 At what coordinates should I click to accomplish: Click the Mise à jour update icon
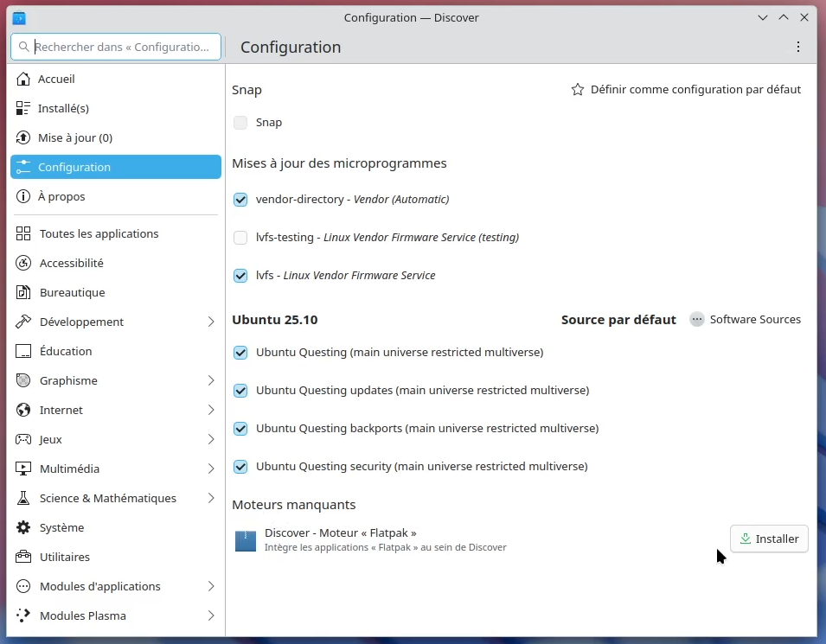tap(23, 138)
